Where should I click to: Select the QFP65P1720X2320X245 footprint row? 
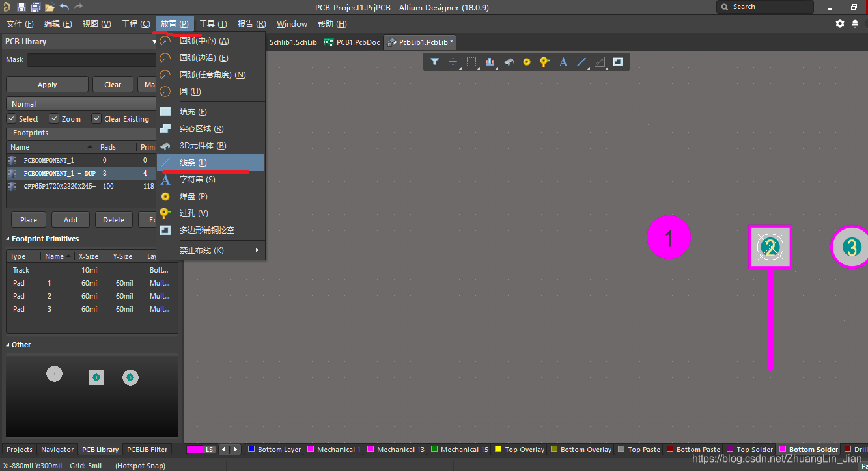tap(81, 186)
